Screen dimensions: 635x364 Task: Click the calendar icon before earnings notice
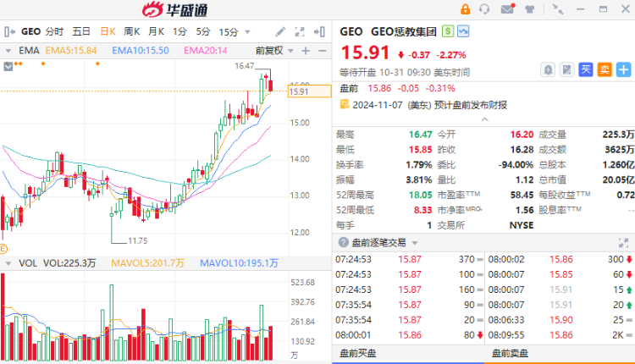click(x=345, y=104)
